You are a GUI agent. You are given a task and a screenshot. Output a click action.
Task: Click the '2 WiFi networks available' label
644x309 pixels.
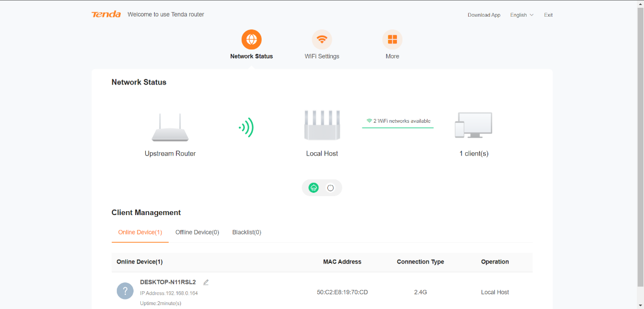pyautogui.click(x=399, y=121)
